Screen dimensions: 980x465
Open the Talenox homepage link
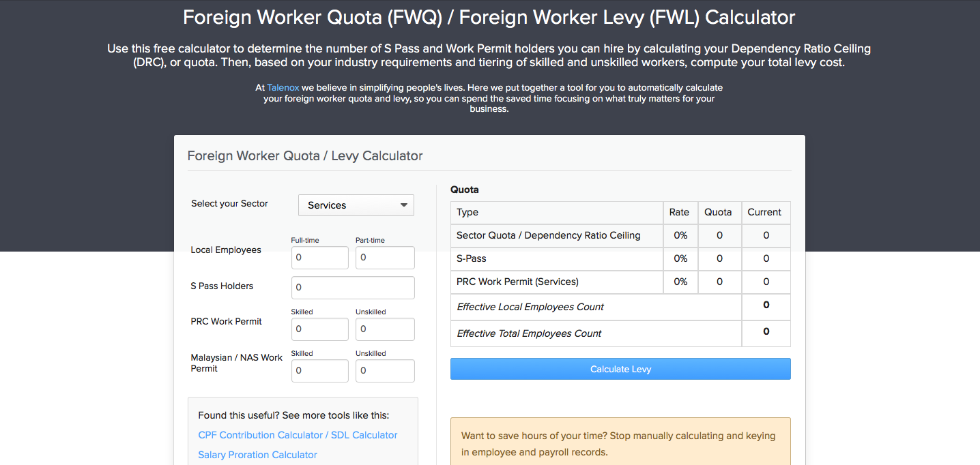click(283, 87)
